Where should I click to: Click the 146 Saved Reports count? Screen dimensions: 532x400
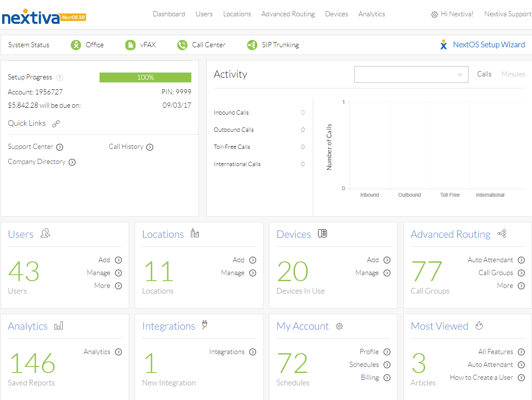tap(32, 363)
